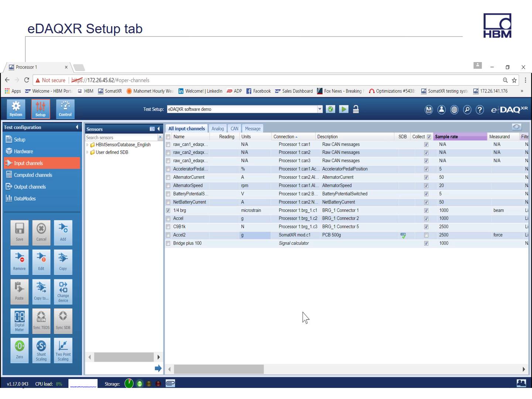Toggle Collect for AlternatorSpeed row

(426, 185)
